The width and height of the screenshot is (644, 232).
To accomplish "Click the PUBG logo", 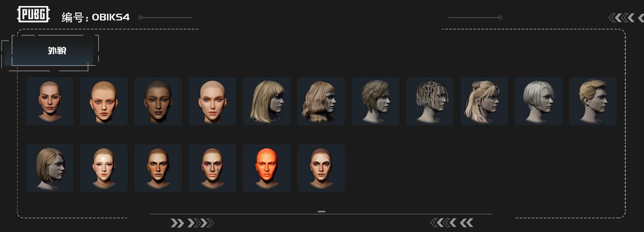I will [33, 14].
